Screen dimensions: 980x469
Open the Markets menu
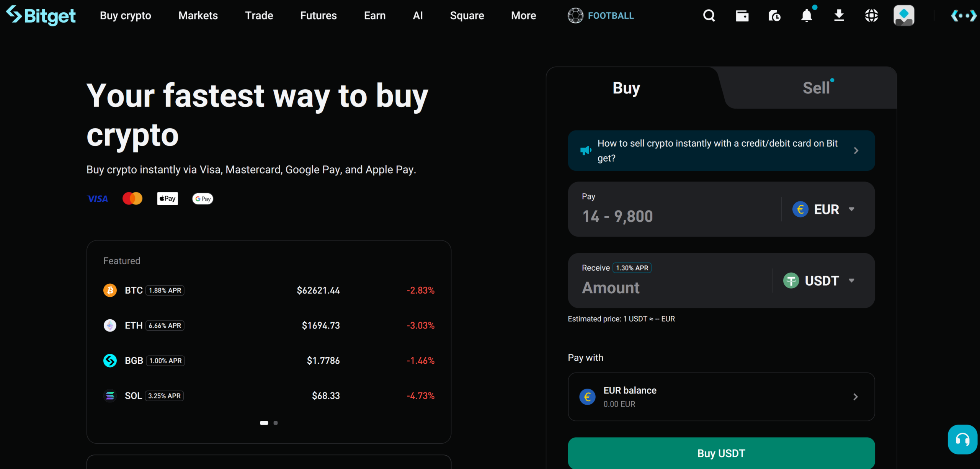(198, 16)
